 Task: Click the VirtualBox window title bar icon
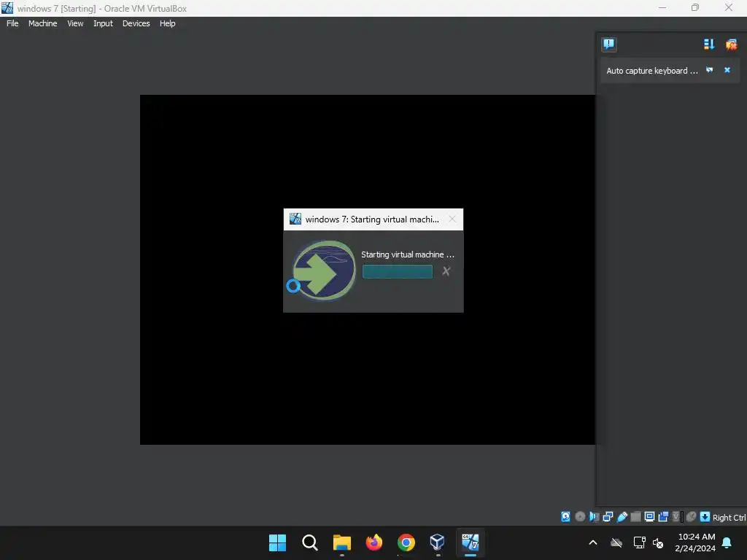(x=7, y=8)
